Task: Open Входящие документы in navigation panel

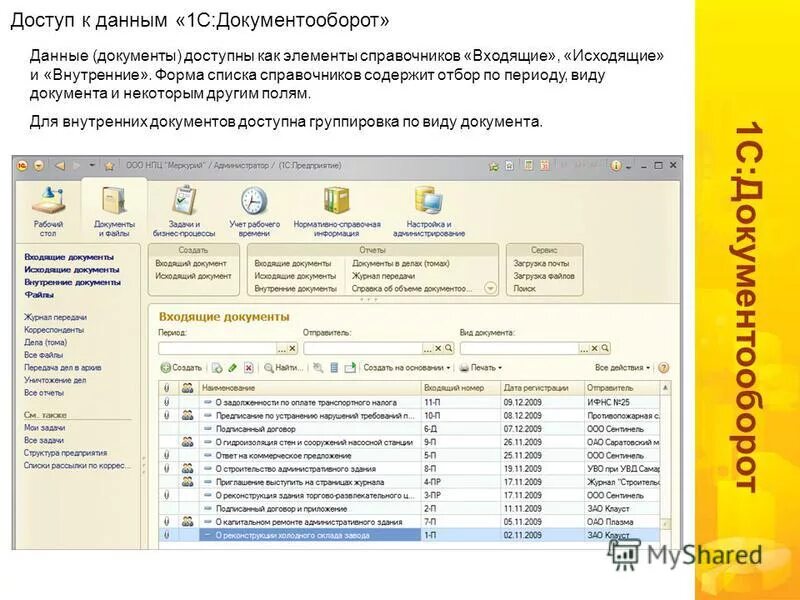Action: [x=69, y=257]
